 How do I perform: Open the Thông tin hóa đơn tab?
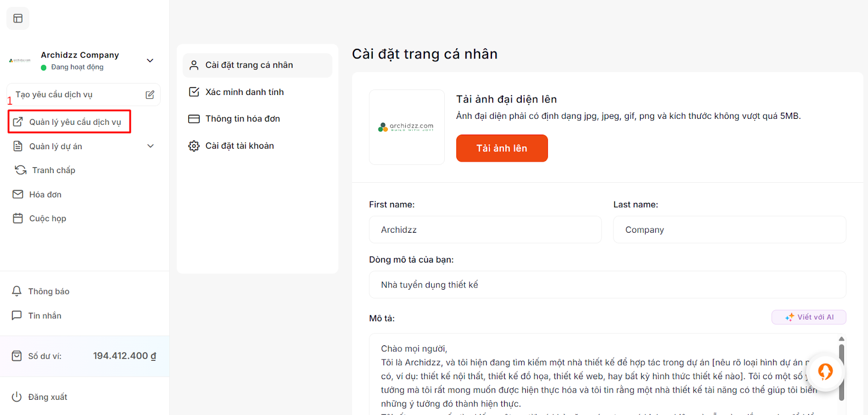click(x=242, y=119)
